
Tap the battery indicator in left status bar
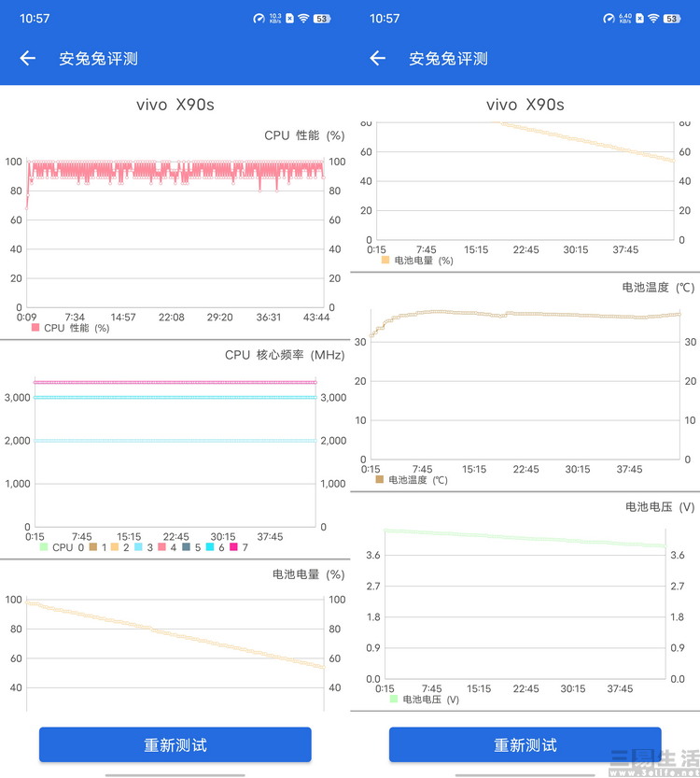pyautogui.click(x=322, y=19)
